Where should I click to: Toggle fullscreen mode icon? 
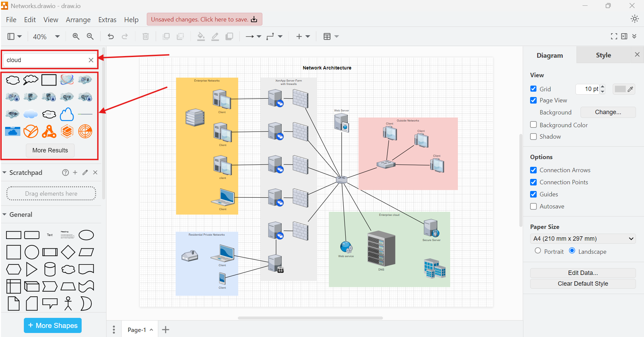[614, 36]
